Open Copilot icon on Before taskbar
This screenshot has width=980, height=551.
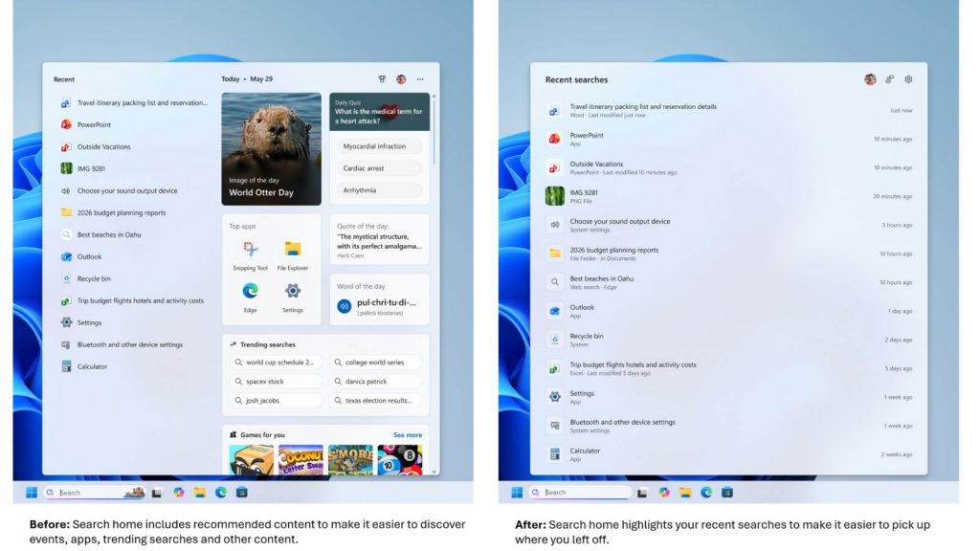(x=179, y=493)
